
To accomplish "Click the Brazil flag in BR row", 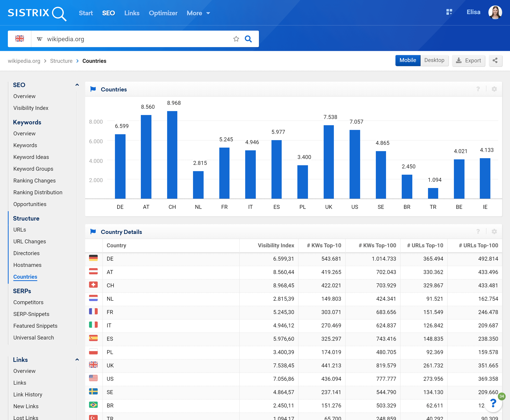I will (93, 405).
